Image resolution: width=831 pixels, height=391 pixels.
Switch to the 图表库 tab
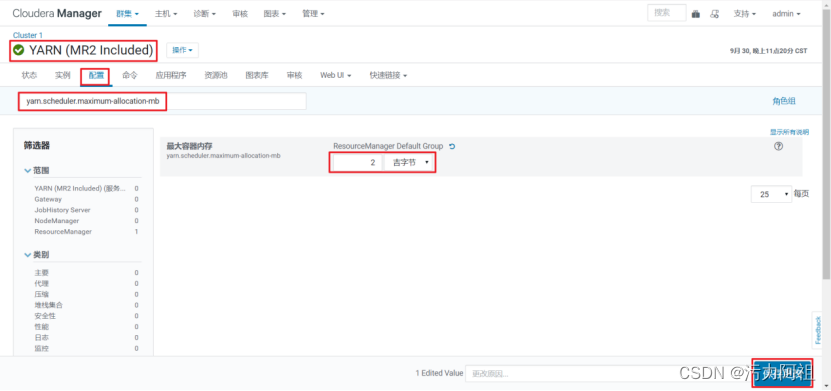257,75
